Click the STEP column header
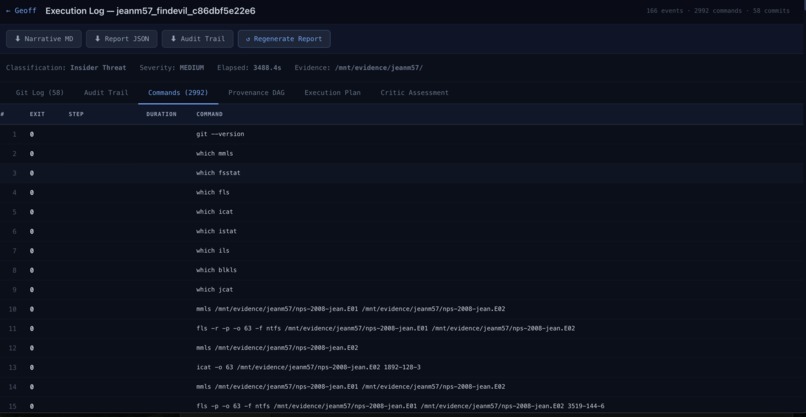 (x=76, y=114)
